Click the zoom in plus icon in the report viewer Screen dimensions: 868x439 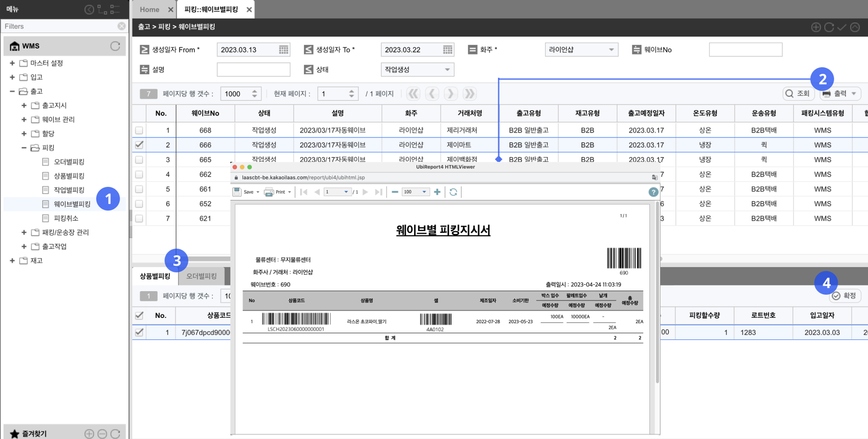click(x=437, y=192)
